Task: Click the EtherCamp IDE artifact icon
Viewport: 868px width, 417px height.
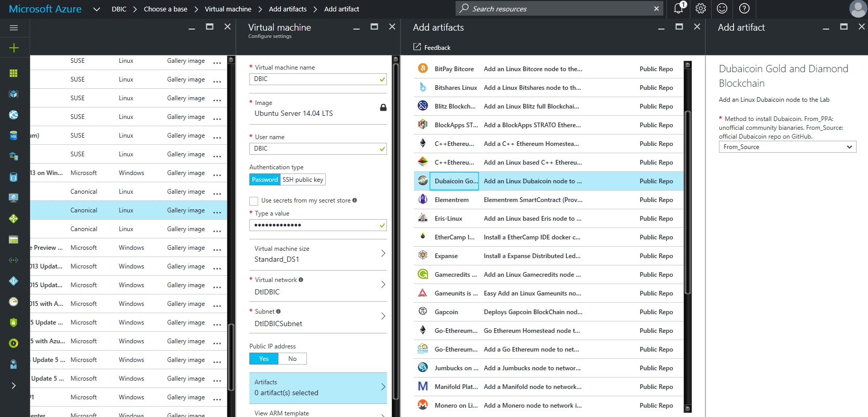Action: (x=423, y=237)
